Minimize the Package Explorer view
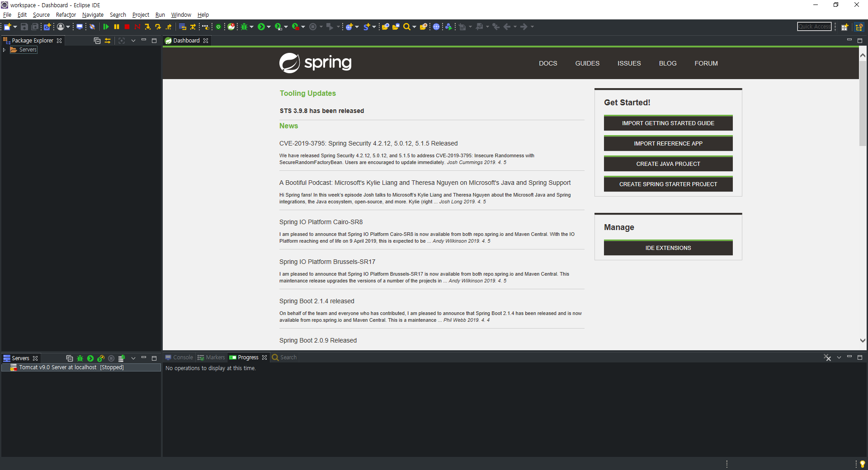This screenshot has width=868, height=470. [144, 40]
